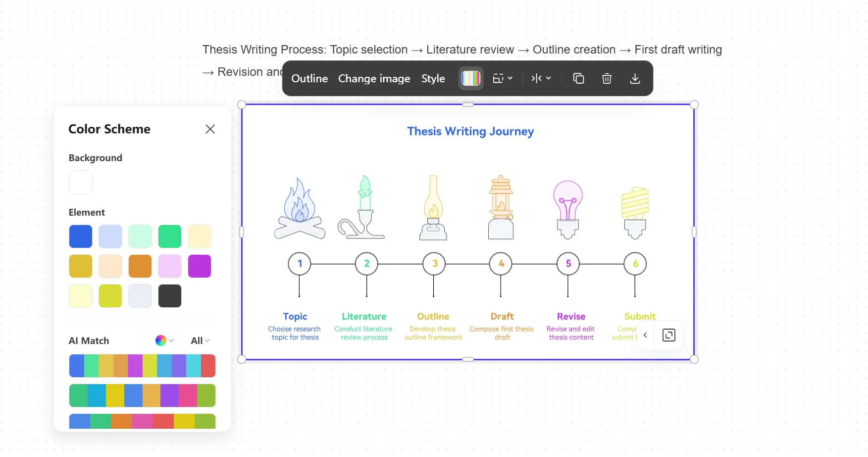This screenshot has height=457, width=868.
Task: Click the purple light bulb illustration
Action: click(568, 209)
